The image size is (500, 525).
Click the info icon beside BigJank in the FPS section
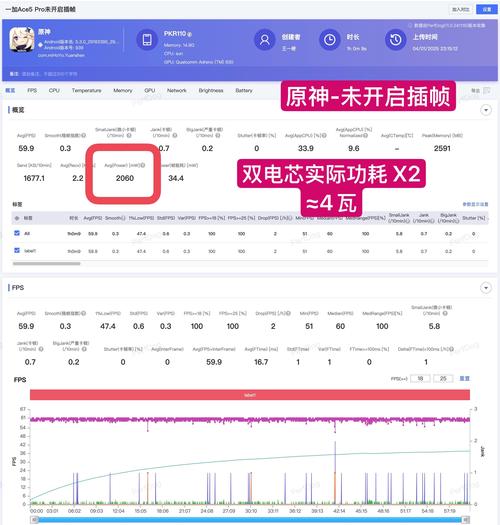(x=84, y=349)
